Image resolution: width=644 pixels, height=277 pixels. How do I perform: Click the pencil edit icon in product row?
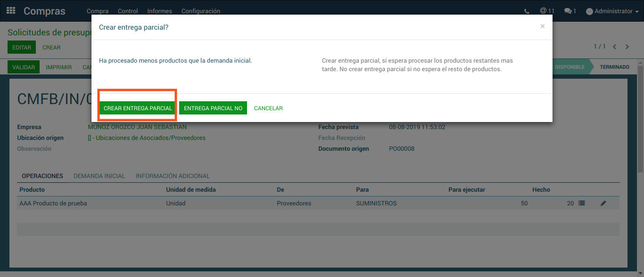tap(603, 204)
